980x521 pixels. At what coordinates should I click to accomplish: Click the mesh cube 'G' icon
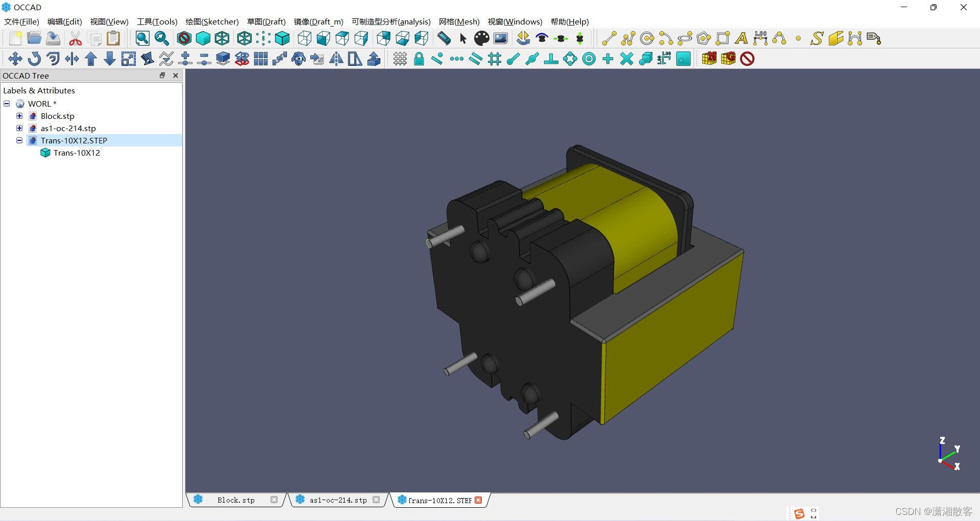click(x=728, y=59)
